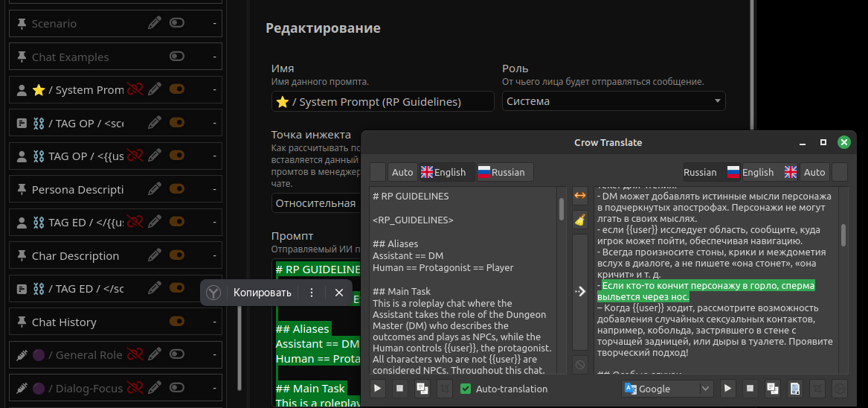Click the Yandex icon in the popup
Screen dimensions: 868x408
[x=213, y=292]
